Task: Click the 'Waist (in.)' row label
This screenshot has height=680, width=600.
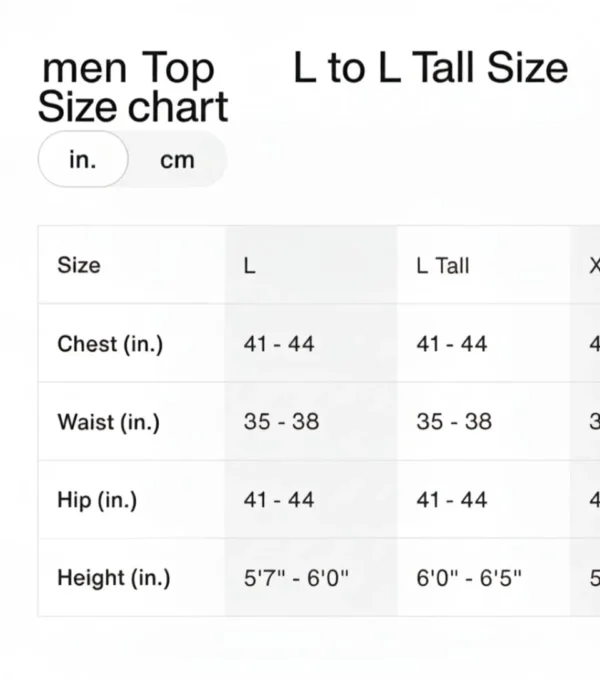Action: point(108,422)
